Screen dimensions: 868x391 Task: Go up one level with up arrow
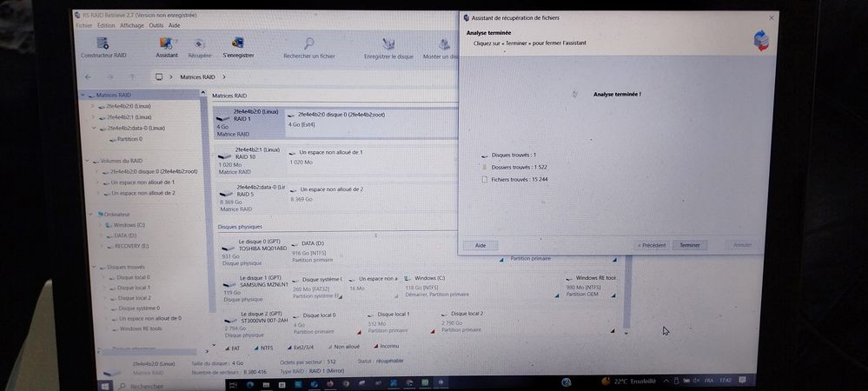click(132, 77)
